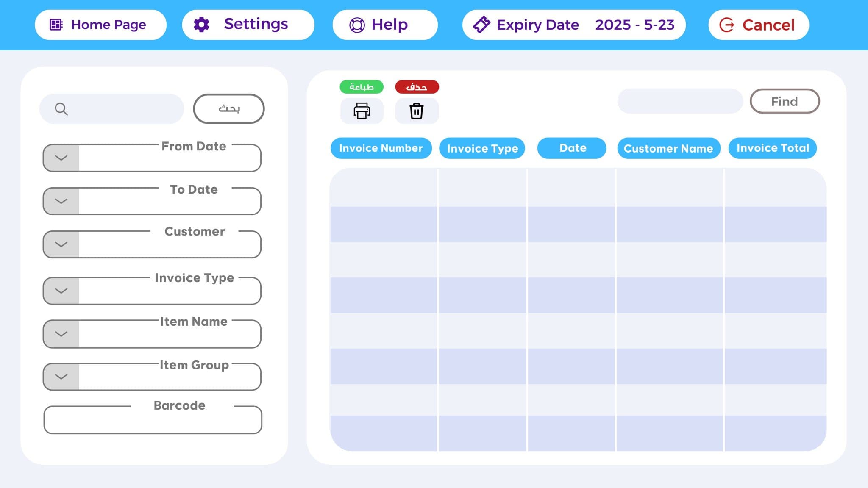Select the Customer Name column header
This screenshot has width=868, height=488.
[668, 148]
